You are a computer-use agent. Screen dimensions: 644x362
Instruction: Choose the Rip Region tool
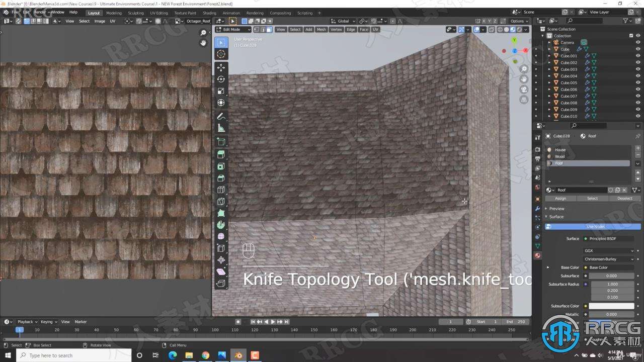221,284
